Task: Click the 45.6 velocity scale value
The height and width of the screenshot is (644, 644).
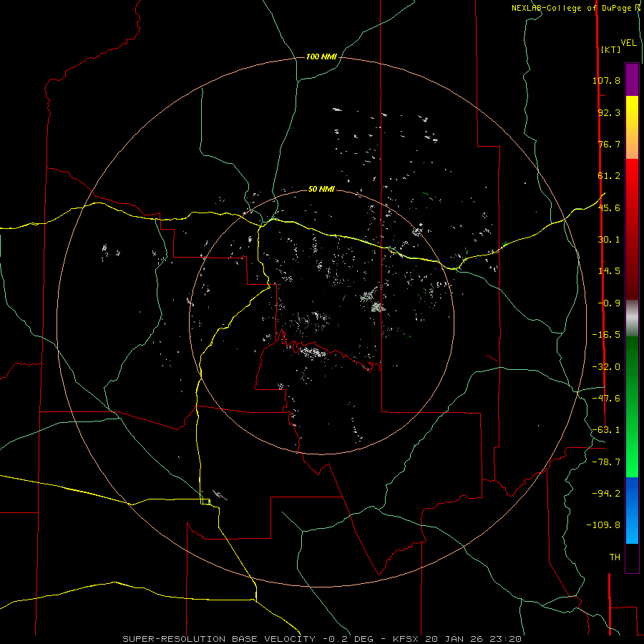Action: (609, 208)
